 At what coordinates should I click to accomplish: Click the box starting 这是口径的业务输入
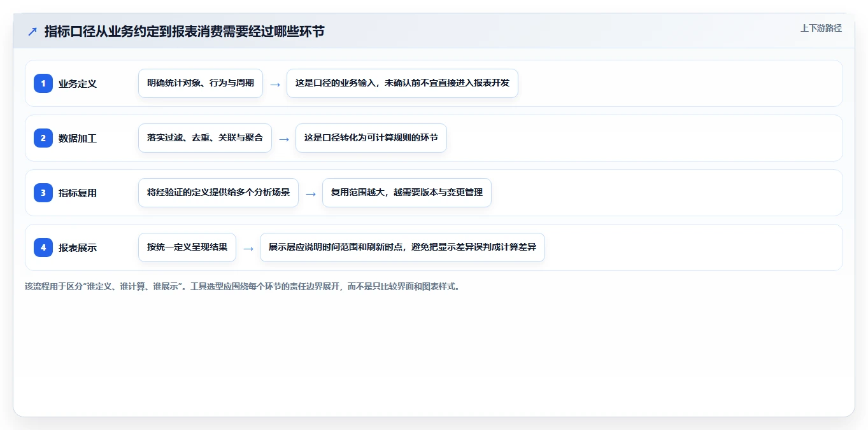pos(402,83)
